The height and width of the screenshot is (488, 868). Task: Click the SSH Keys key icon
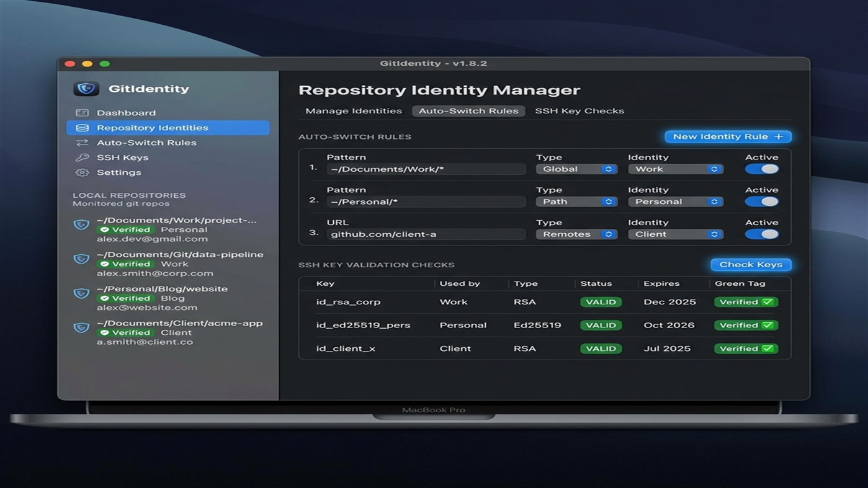pyautogui.click(x=82, y=157)
